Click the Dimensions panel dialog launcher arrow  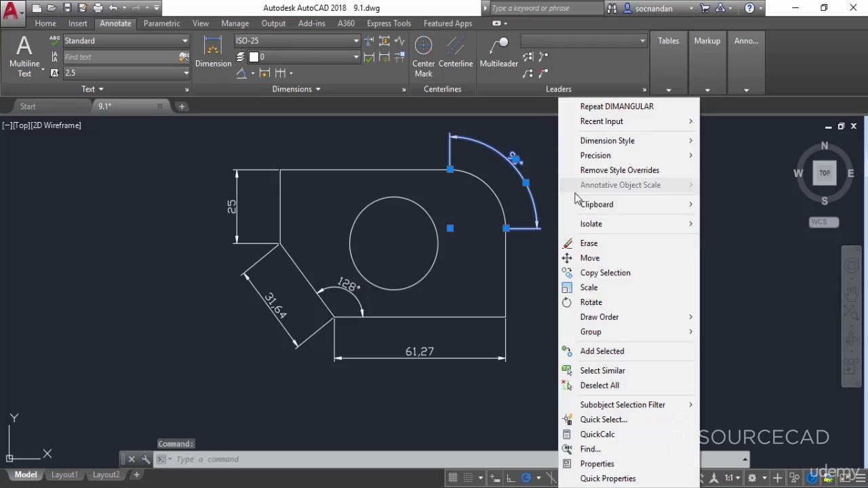[403, 89]
